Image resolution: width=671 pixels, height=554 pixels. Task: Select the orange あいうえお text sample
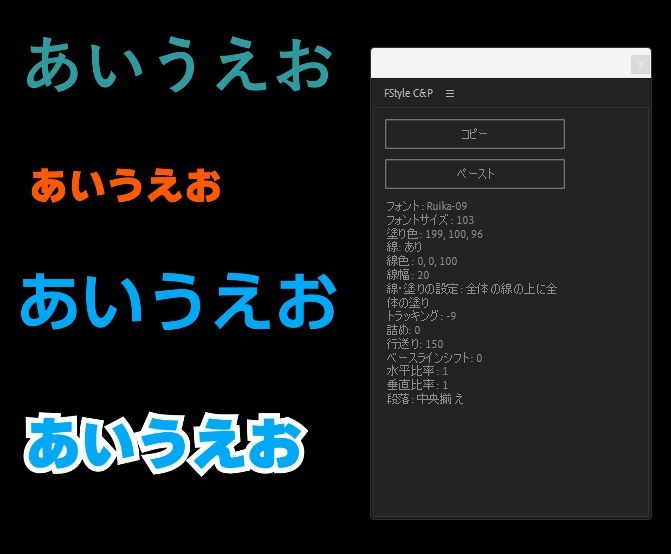[x=126, y=185]
